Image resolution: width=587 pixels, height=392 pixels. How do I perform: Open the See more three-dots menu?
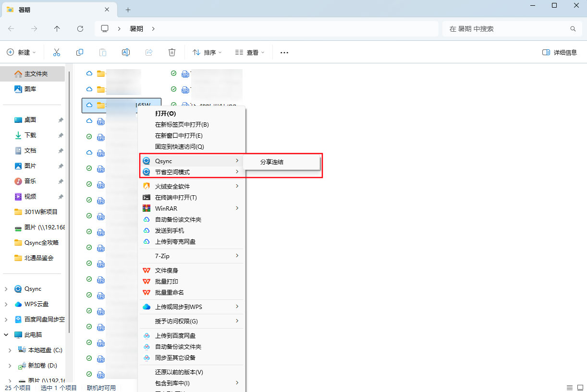pos(284,52)
